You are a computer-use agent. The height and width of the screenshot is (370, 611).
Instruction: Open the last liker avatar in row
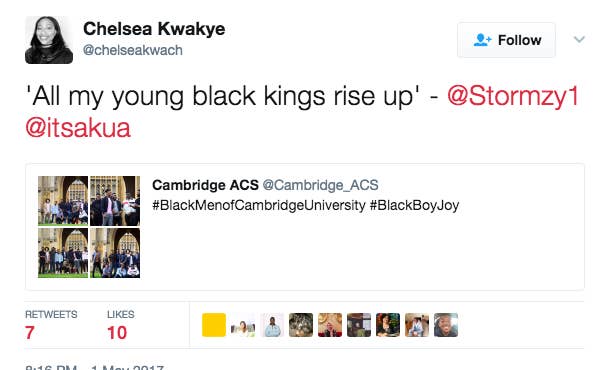(x=446, y=325)
